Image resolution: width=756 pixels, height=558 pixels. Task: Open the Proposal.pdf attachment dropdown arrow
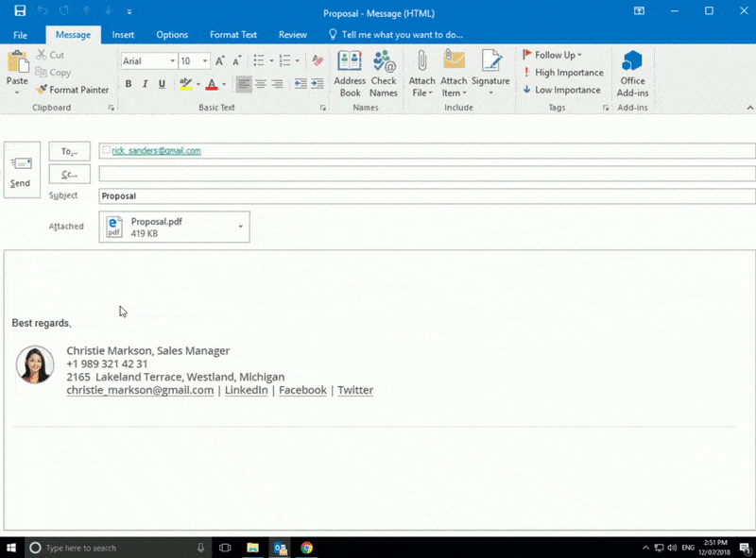(240, 227)
